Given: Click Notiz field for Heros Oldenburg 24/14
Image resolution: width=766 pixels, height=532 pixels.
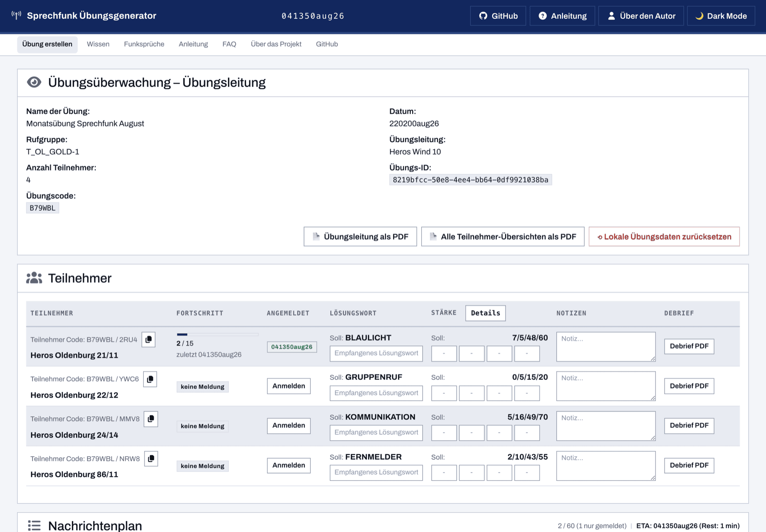Looking at the screenshot, I should [x=606, y=426].
